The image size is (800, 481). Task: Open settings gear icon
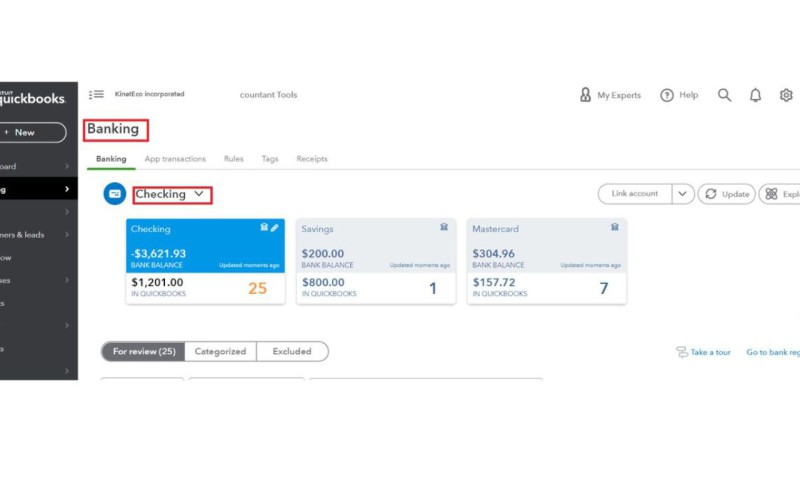point(786,95)
